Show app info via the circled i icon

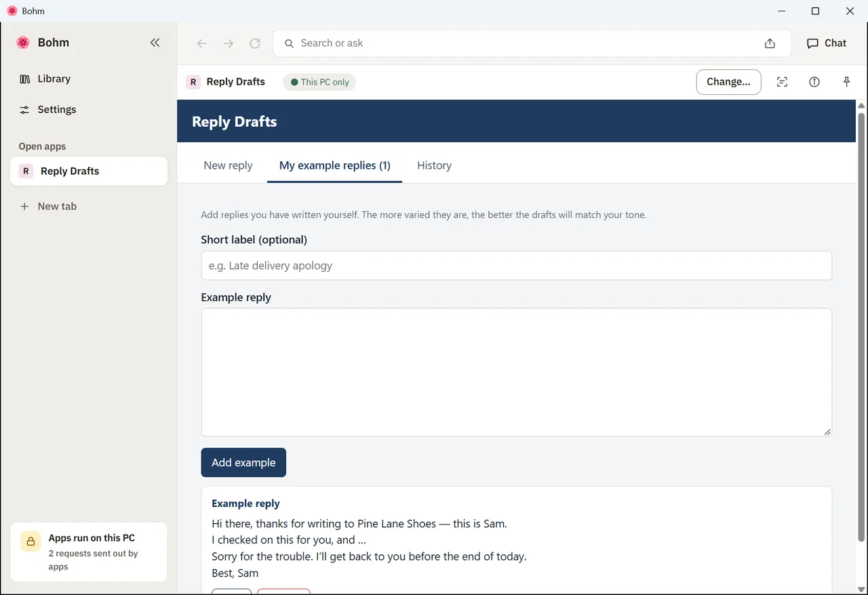814,82
